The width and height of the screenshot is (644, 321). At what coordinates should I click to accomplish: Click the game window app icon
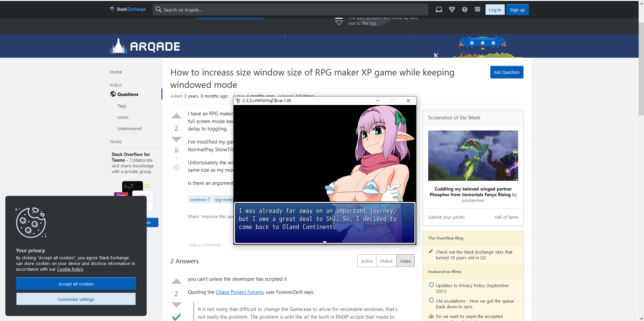[x=238, y=101]
